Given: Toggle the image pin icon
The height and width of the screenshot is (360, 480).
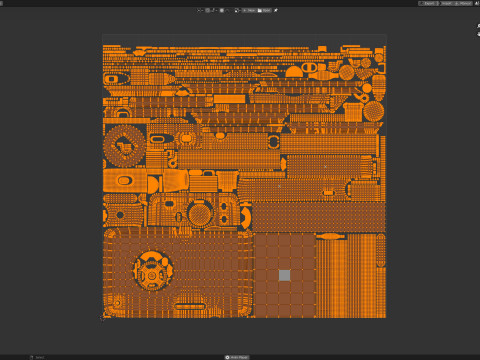Looking at the screenshot, I should (276, 10).
